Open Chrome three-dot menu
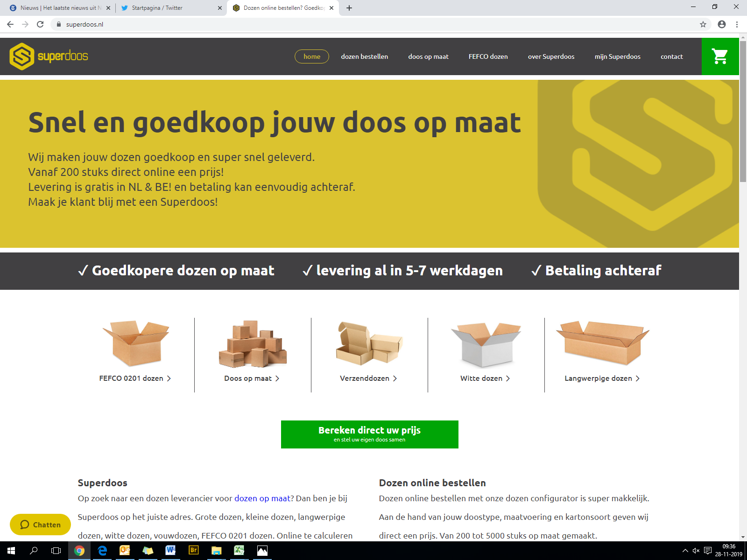Screen dimensions: 747x560 coord(737,24)
